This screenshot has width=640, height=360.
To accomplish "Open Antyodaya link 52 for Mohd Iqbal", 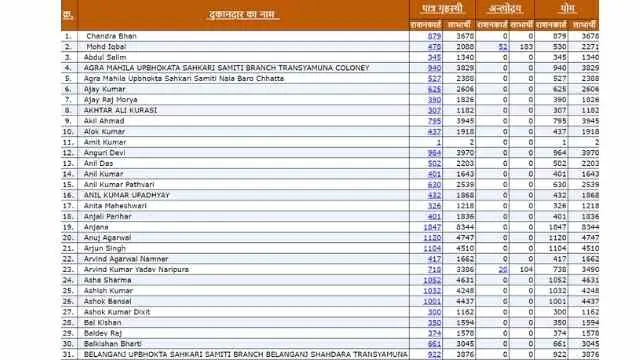I will [x=503, y=47].
